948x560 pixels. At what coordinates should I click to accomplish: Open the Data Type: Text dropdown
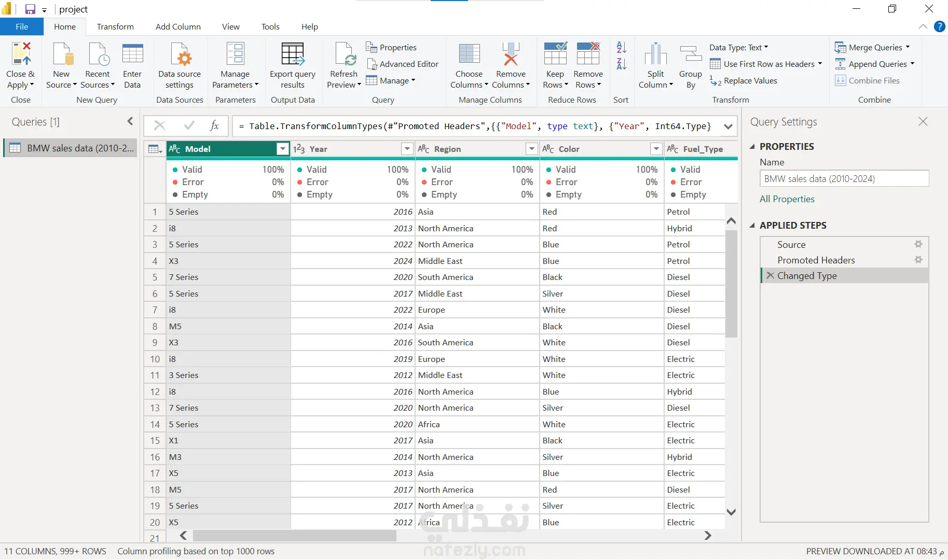point(739,47)
